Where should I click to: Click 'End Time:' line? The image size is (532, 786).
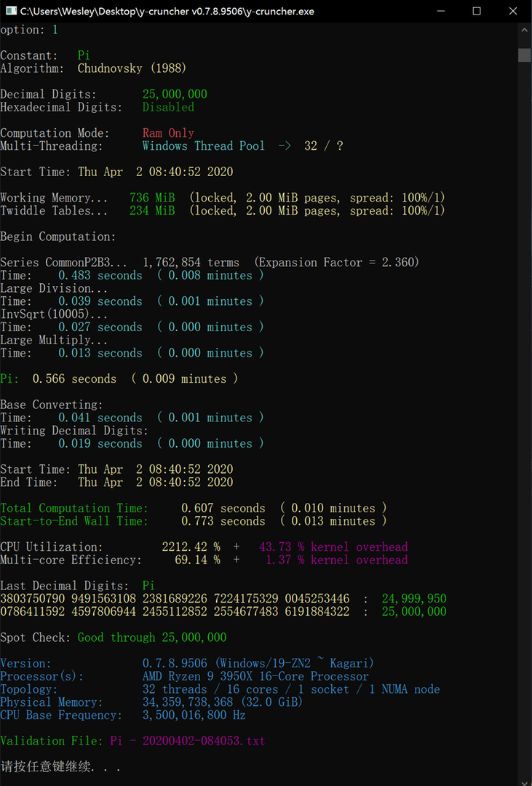click(116, 483)
